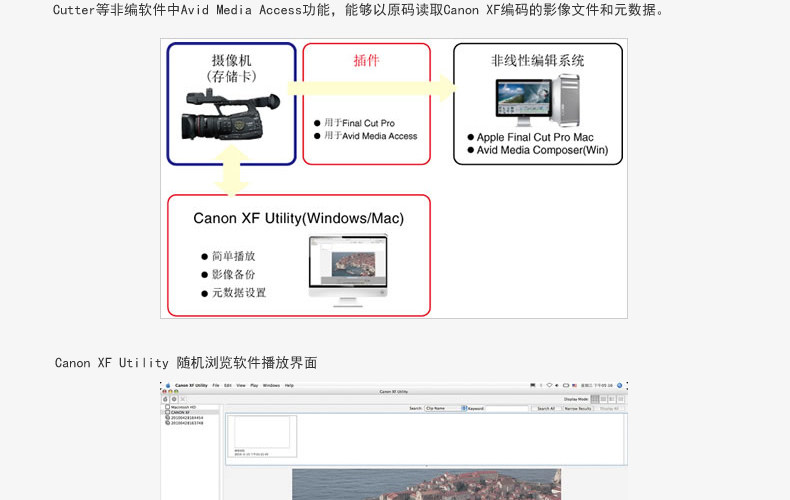The height and width of the screenshot is (500, 790).
Task: Open the Edit menu
Action: [228, 386]
